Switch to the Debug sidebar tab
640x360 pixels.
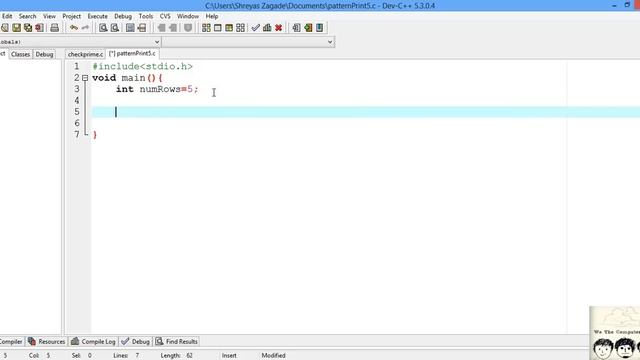point(44,54)
